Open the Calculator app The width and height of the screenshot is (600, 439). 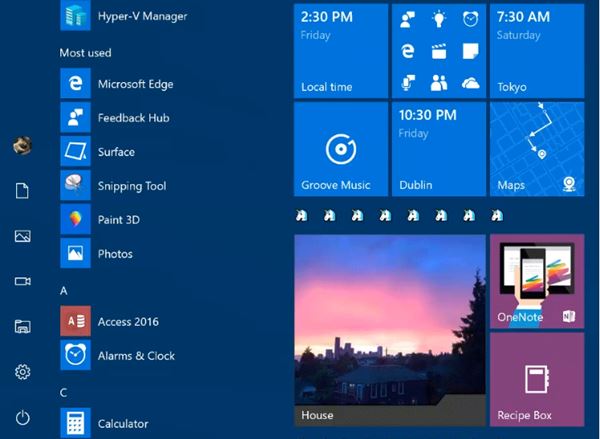104,423
